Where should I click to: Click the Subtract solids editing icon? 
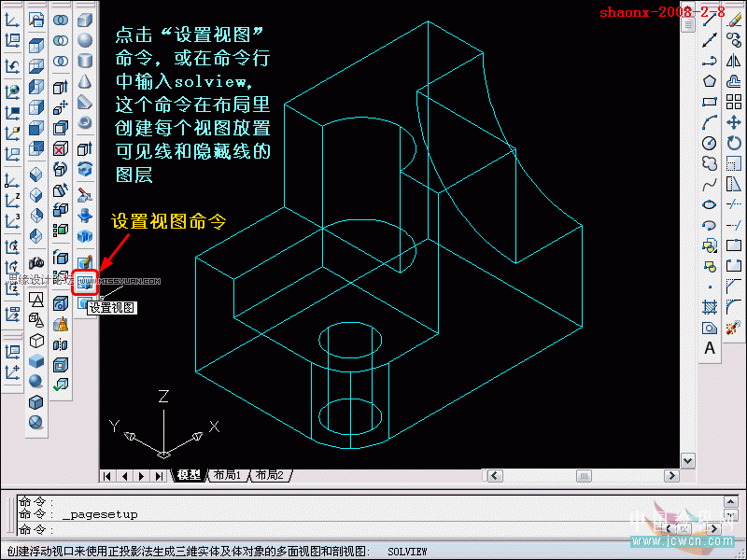tap(61, 40)
